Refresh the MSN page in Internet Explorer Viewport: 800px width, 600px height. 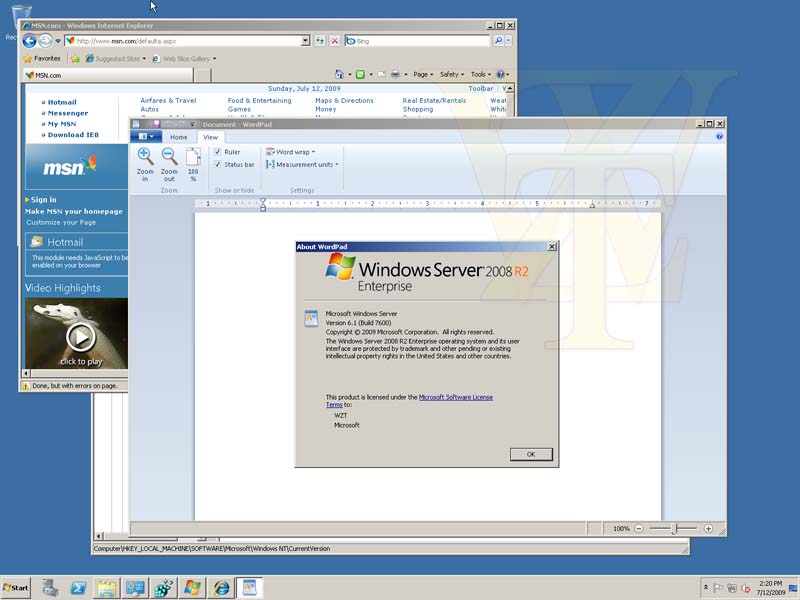(x=320, y=41)
